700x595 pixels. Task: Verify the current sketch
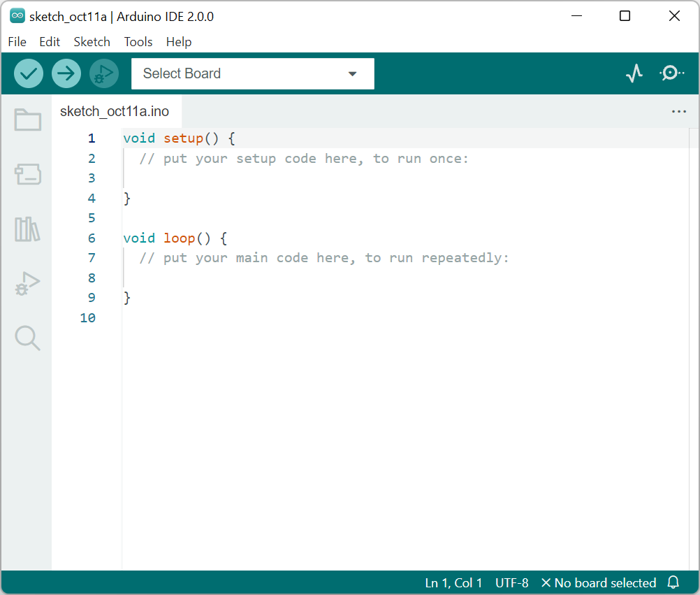click(x=29, y=73)
